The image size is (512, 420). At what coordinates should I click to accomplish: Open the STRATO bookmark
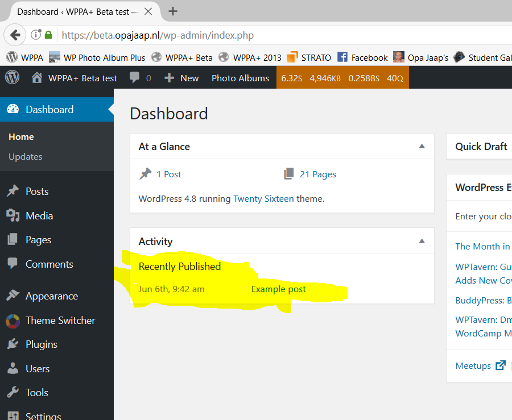pos(308,57)
